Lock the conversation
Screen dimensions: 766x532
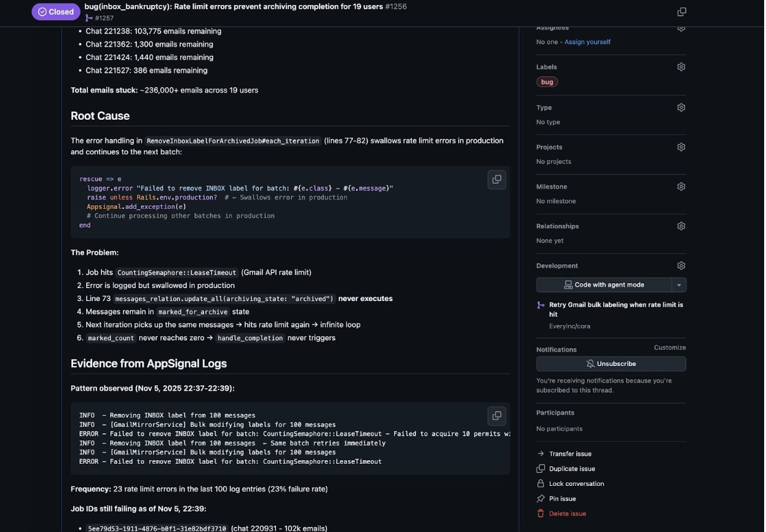point(576,484)
